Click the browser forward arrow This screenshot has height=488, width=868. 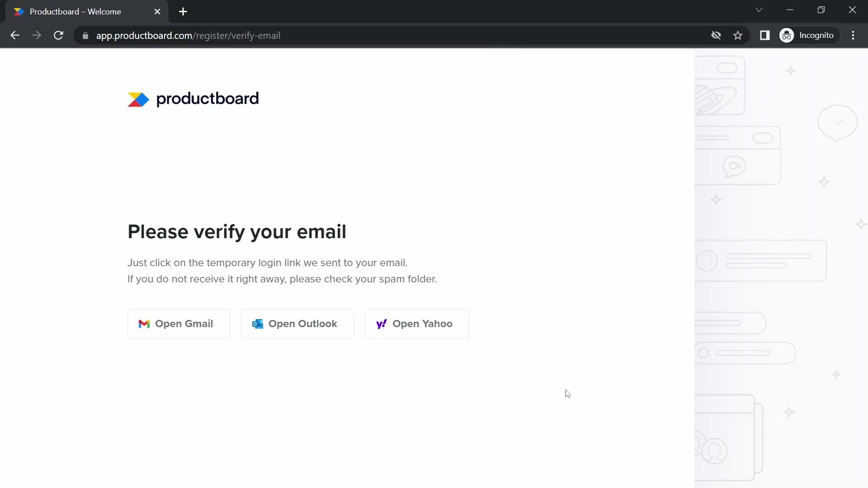[37, 35]
